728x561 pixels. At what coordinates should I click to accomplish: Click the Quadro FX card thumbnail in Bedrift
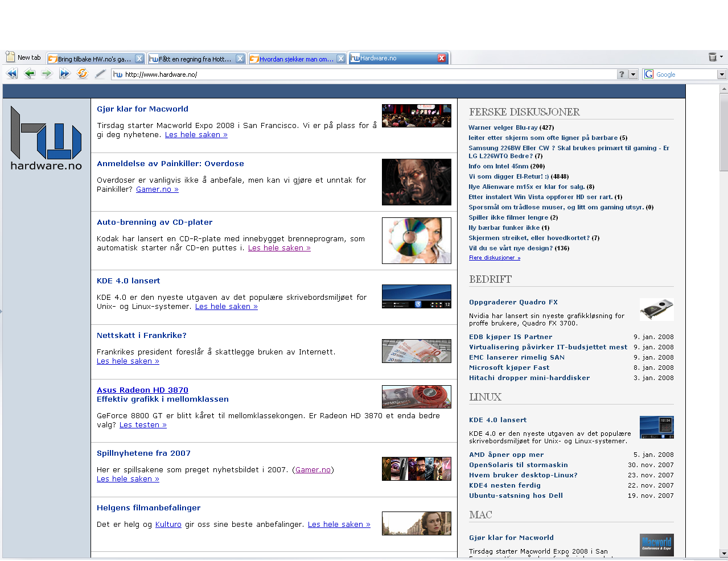(x=657, y=310)
